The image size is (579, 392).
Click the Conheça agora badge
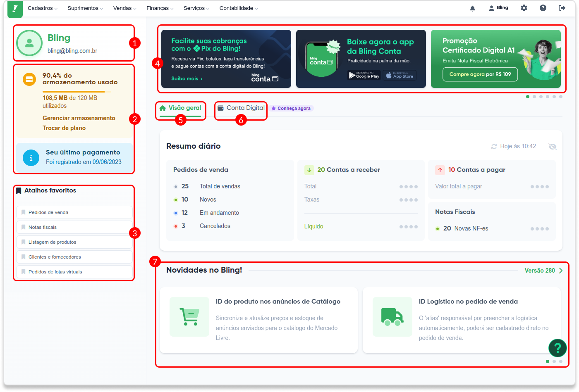click(x=292, y=108)
